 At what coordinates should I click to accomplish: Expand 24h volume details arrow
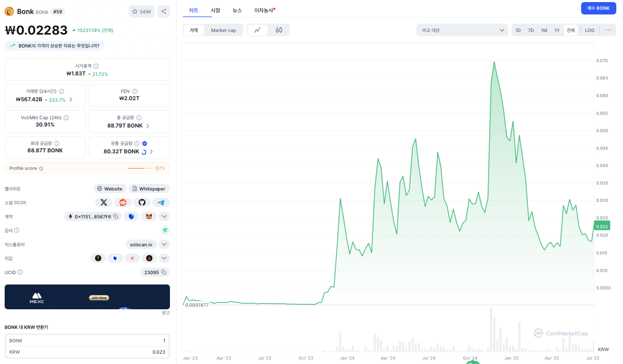point(71,100)
